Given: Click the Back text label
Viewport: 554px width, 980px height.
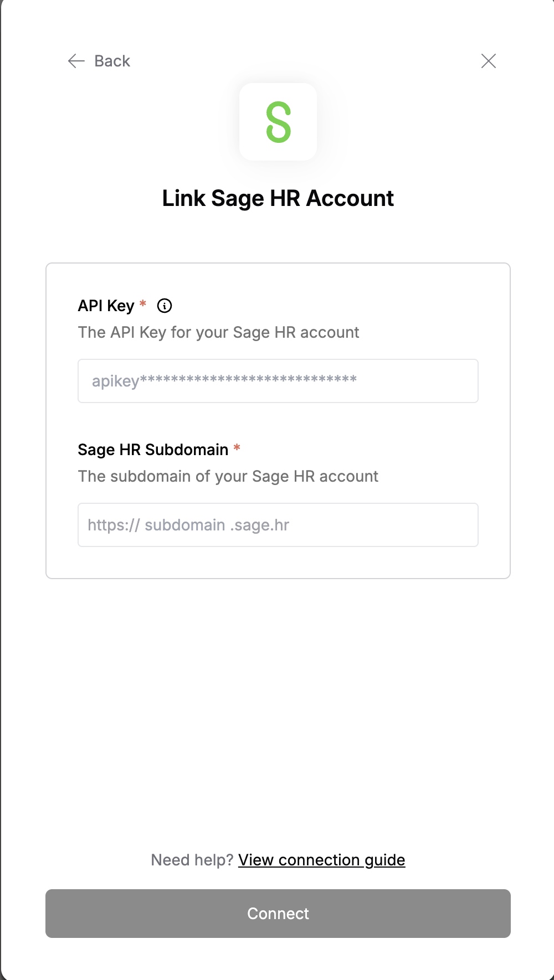Looking at the screenshot, I should click(x=112, y=61).
